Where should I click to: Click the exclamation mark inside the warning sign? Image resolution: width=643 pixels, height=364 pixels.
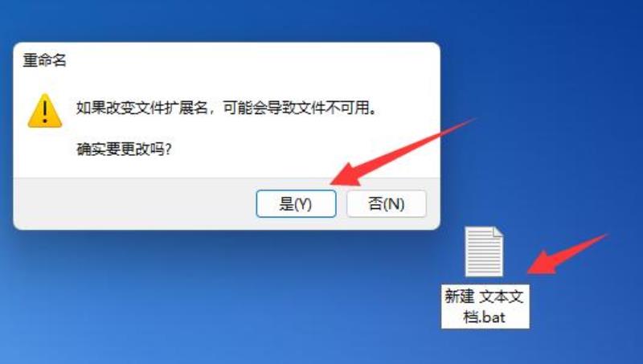(x=45, y=112)
